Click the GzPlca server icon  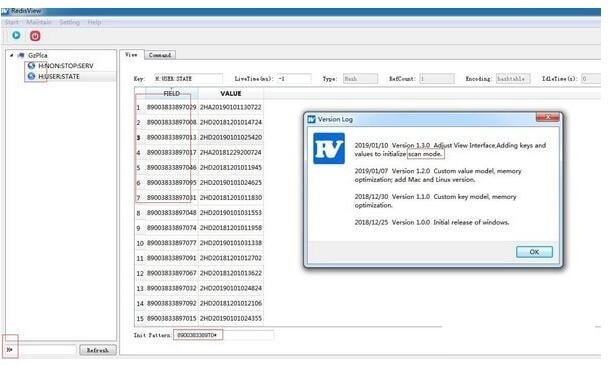(x=21, y=55)
